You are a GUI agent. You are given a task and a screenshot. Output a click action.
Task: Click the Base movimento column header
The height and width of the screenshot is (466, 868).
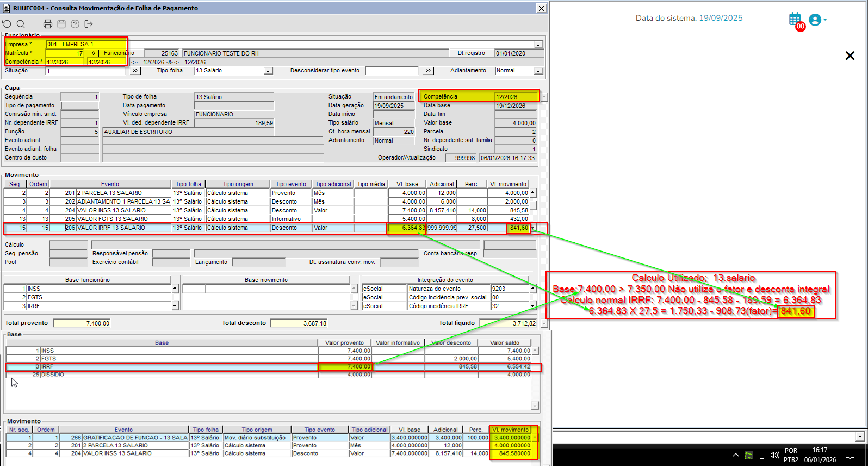click(x=266, y=280)
